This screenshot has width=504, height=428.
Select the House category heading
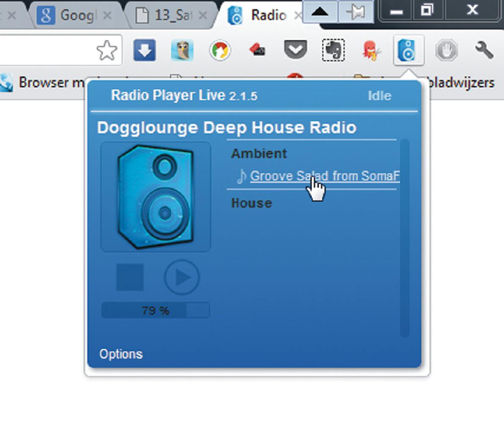pyautogui.click(x=252, y=203)
